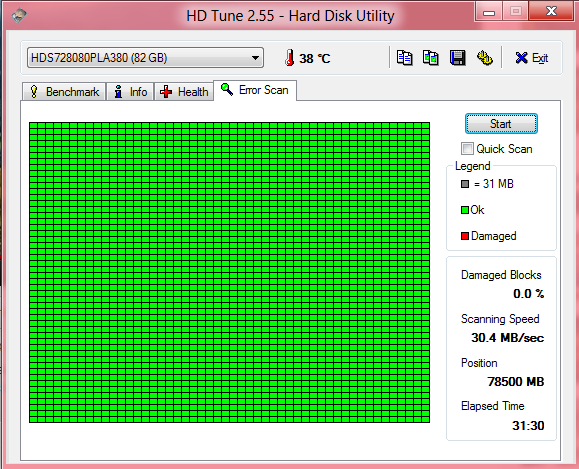
Task: Click the blue X Exit icon
Action: tap(521, 58)
